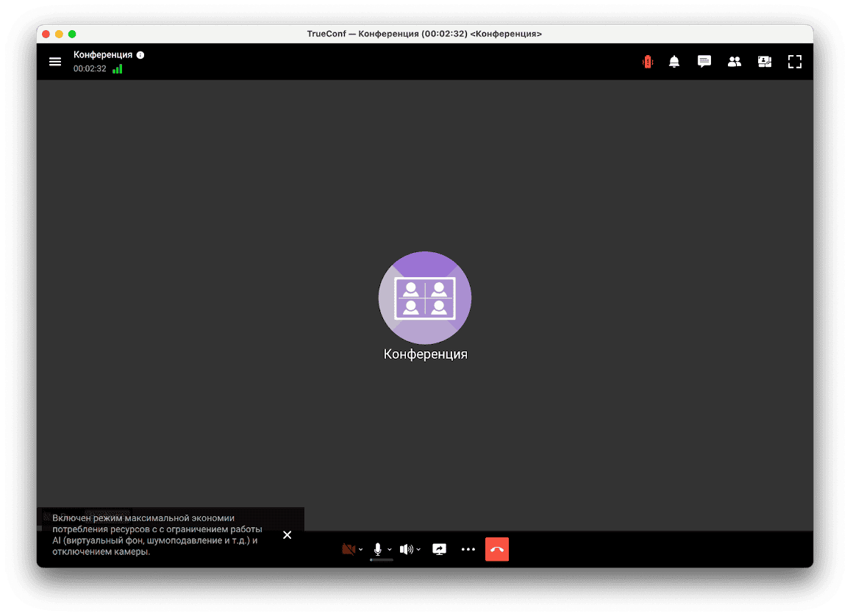850x616 pixels.
Task: Show conference info via the info icon
Action: (x=140, y=54)
